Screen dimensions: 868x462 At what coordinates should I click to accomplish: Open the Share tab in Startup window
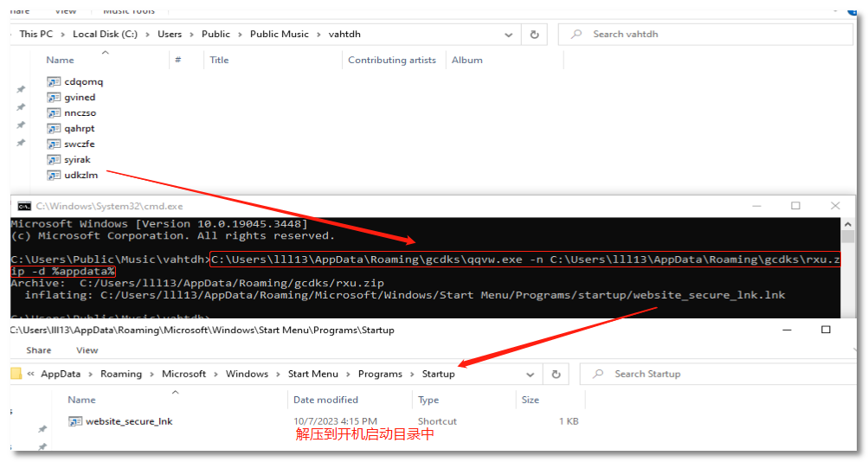[39, 350]
